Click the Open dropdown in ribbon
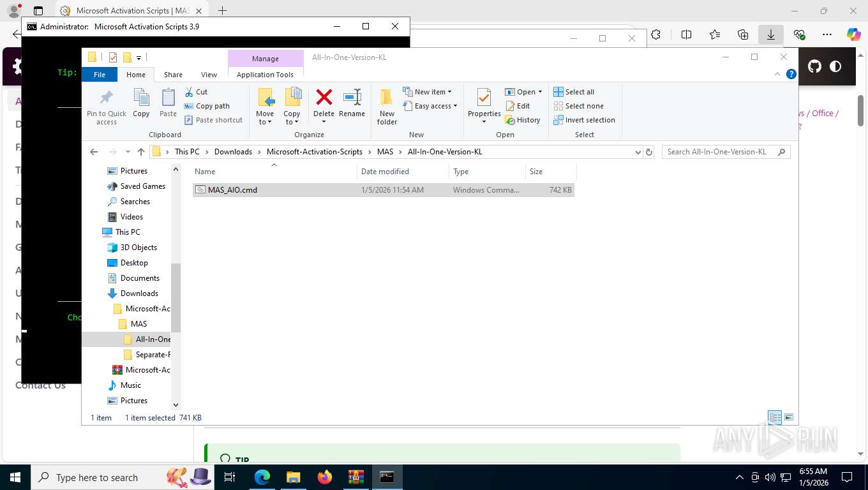 (x=523, y=92)
